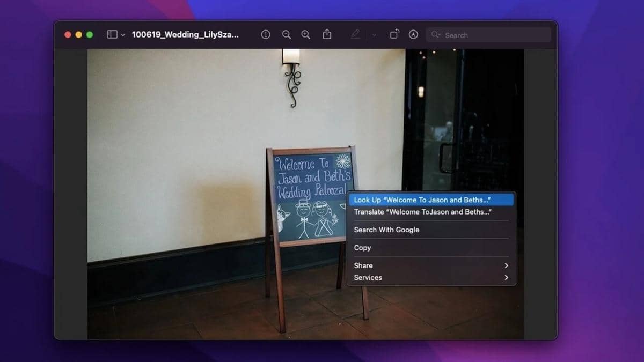The image size is (644, 362).
Task: Select Copy from the context menu
Action: (x=431, y=248)
